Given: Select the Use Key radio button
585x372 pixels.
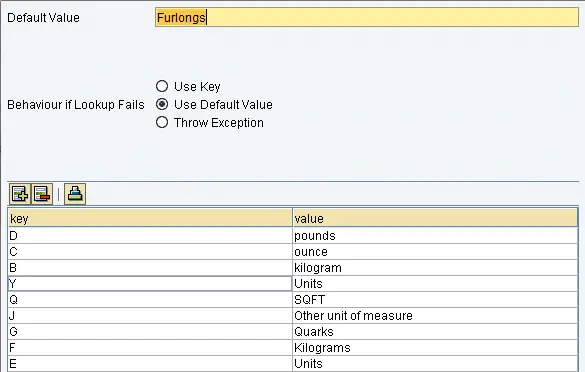Looking at the screenshot, I should click(x=162, y=86).
